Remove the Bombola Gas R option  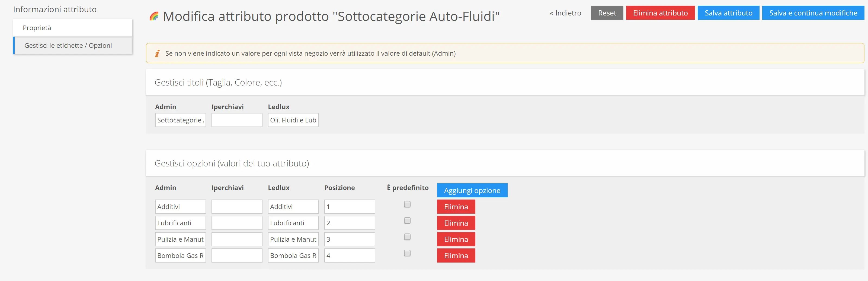tap(456, 256)
